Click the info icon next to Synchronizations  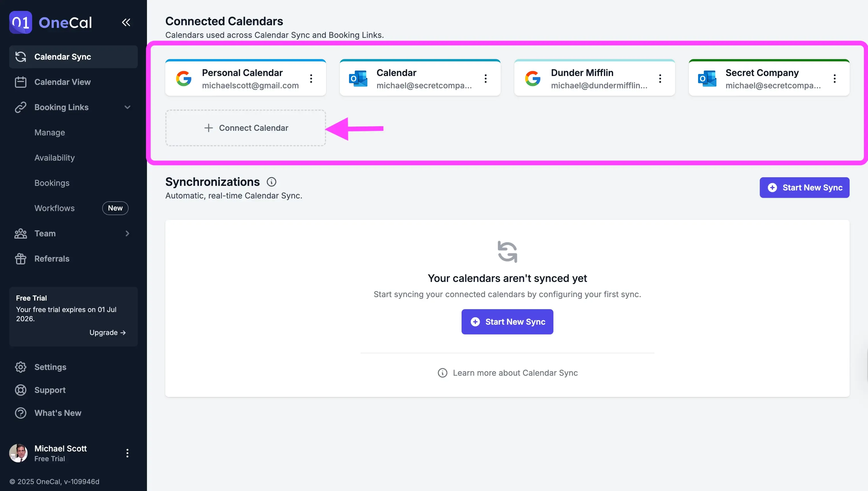(271, 182)
